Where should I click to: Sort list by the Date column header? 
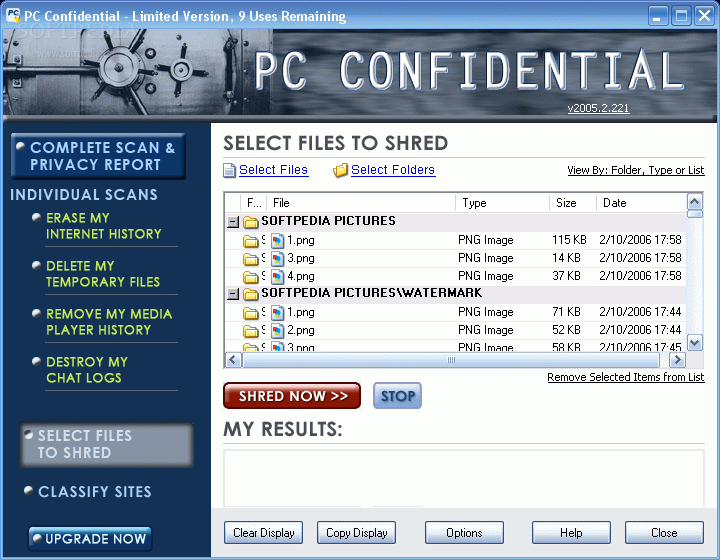pos(641,203)
